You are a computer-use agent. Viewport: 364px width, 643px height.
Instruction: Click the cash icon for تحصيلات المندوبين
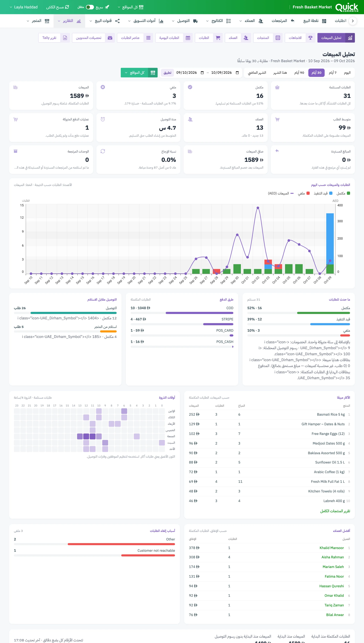coord(110,38)
